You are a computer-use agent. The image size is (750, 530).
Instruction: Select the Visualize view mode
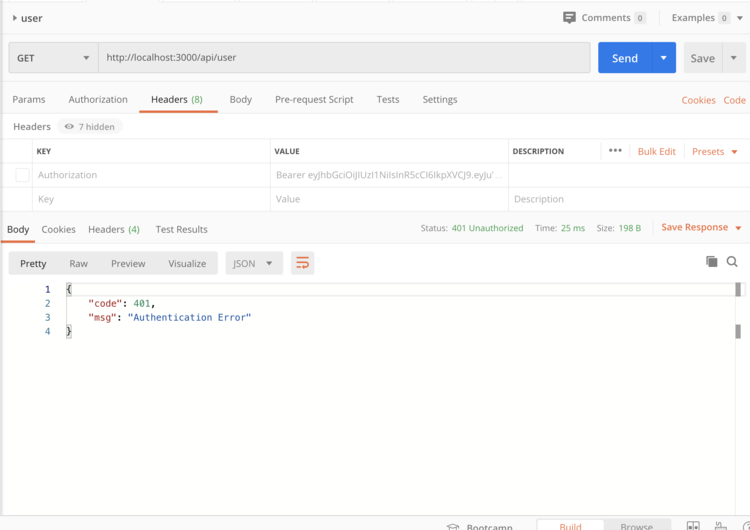pos(187,264)
